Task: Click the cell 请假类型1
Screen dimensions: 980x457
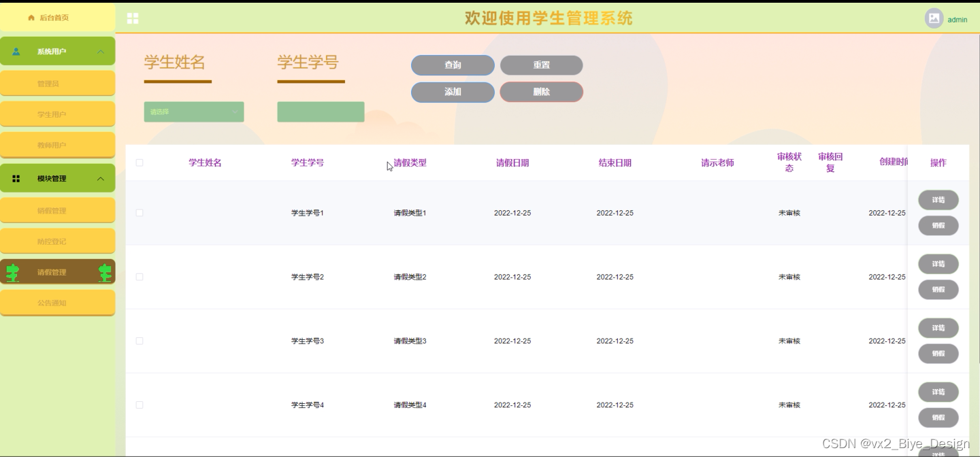Action: (x=410, y=213)
